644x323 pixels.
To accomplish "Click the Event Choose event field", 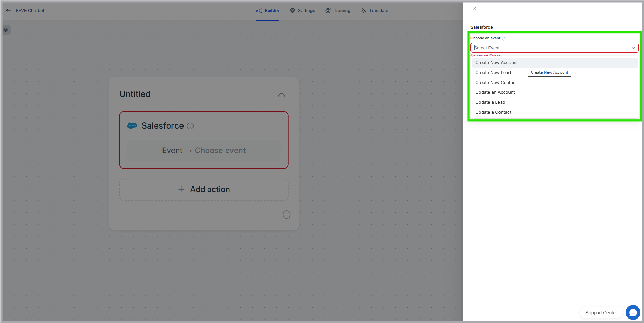I will pos(204,151).
